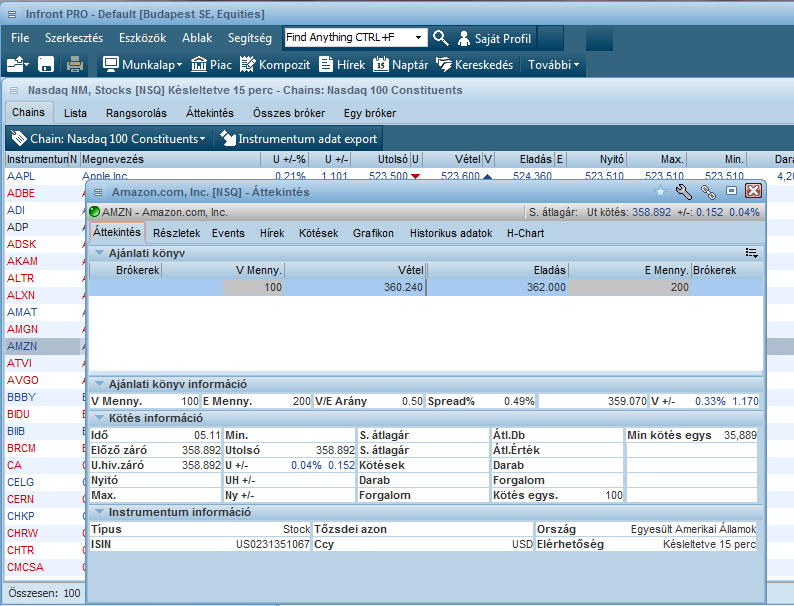Open the Munkalap dropdown
794x606 pixels.
pyautogui.click(x=142, y=65)
